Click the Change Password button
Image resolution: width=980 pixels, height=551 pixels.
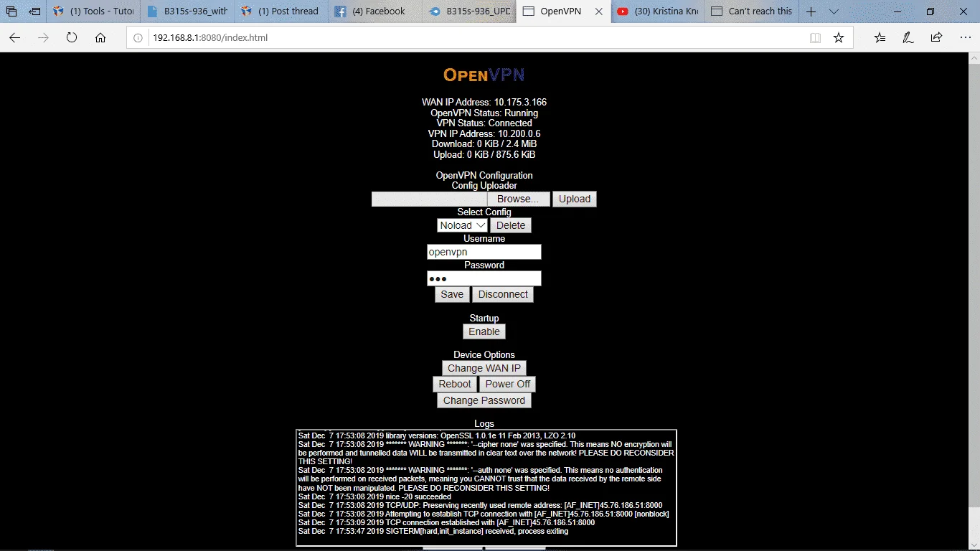coord(484,400)
